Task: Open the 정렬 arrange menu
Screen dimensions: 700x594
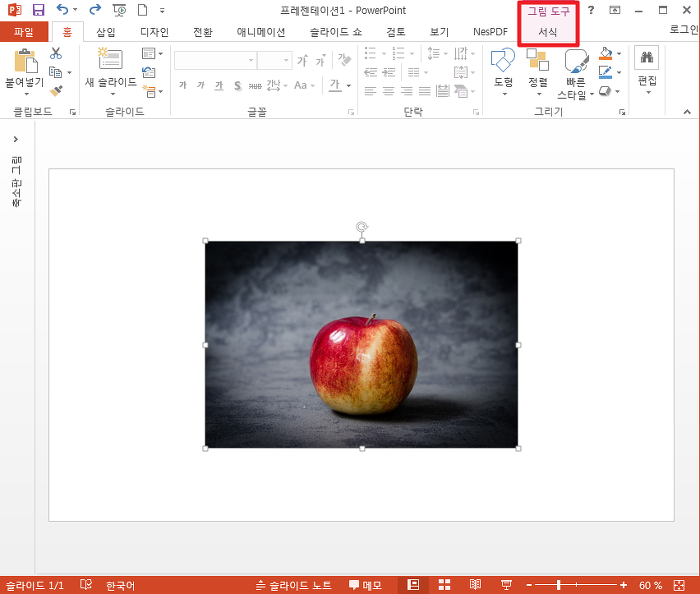Action: coord(538,72)
